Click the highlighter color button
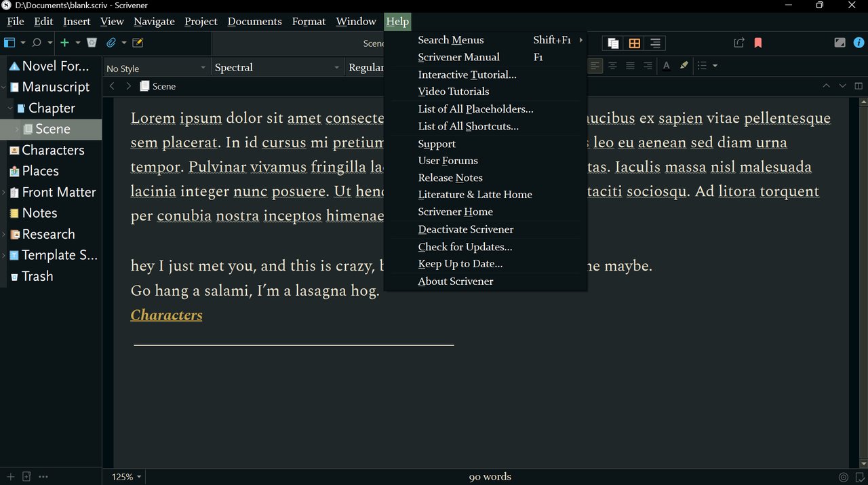The height and width of the screenshot is (485, 868). coord(684,66)
